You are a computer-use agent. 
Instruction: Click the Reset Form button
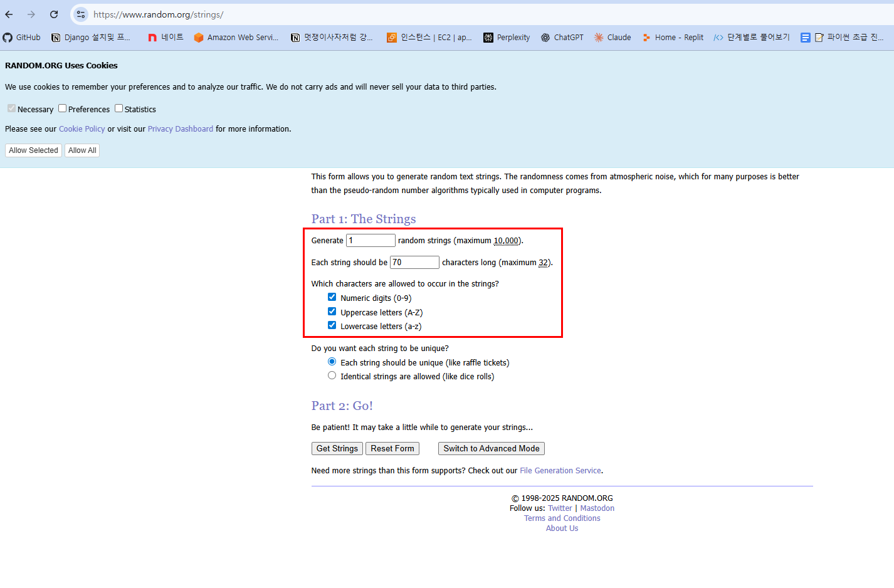pyautogui.click(x=392, y=449)
